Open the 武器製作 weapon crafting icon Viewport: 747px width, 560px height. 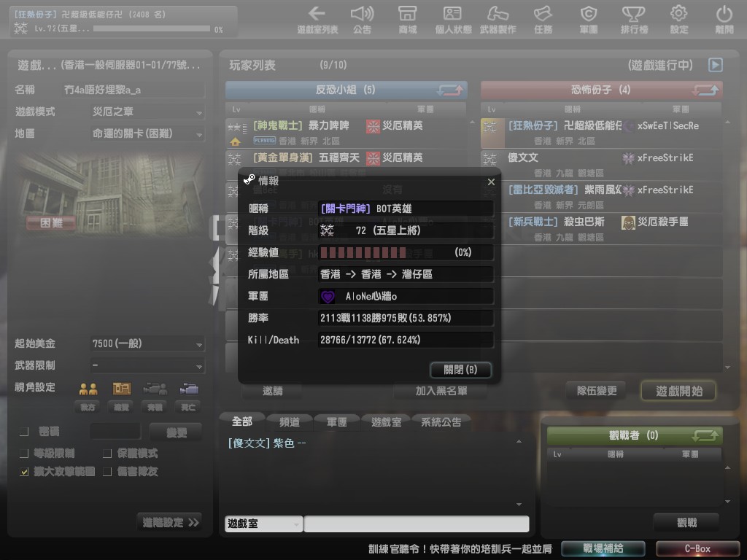tap(498, 13)
